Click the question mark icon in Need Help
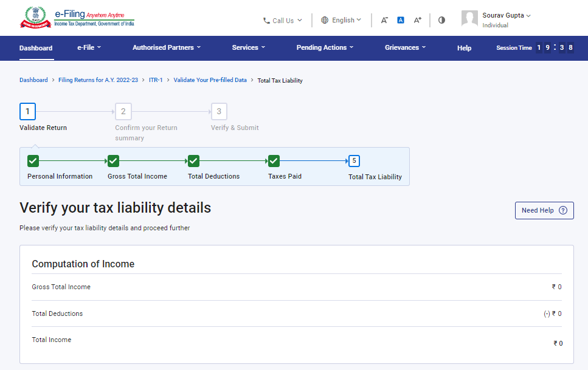 [x=563, y=210]
